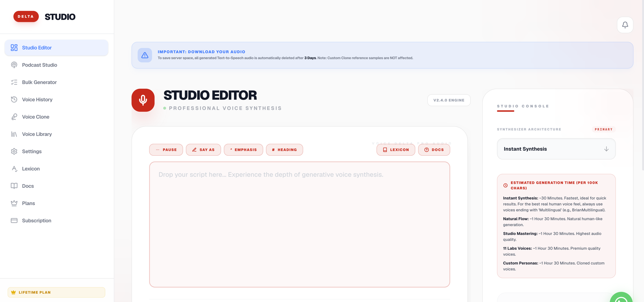This screenshot has height=302, width=644.
Task: Open the Instant Synthesis architecture dropdown
Action: (x=556, y=149)
